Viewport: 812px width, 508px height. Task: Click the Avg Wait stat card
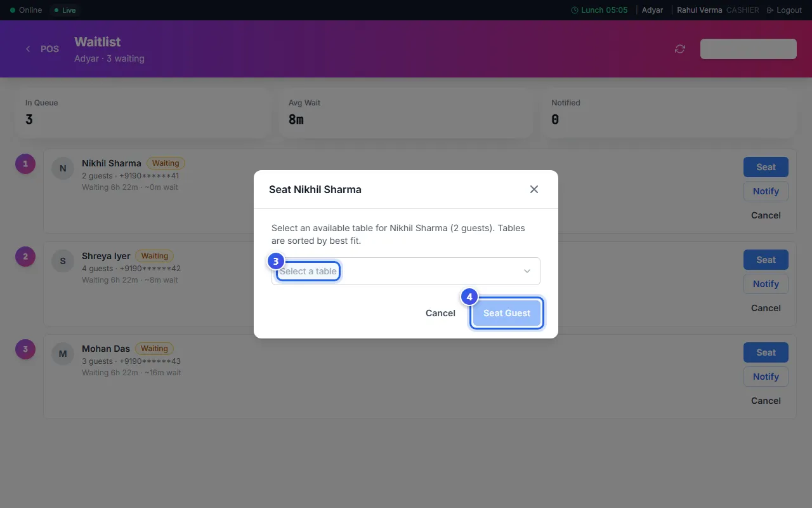[x=406, y=112]
